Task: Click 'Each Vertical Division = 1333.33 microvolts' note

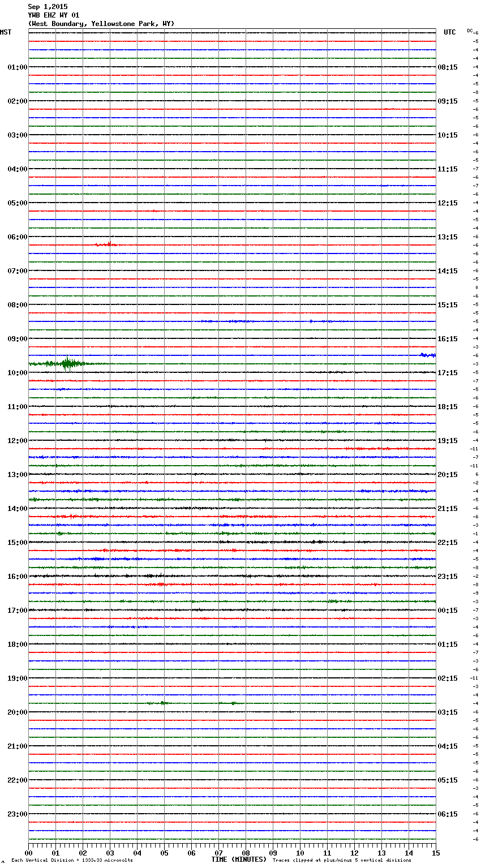Action: pyautogui.click(x=72, y=861)
